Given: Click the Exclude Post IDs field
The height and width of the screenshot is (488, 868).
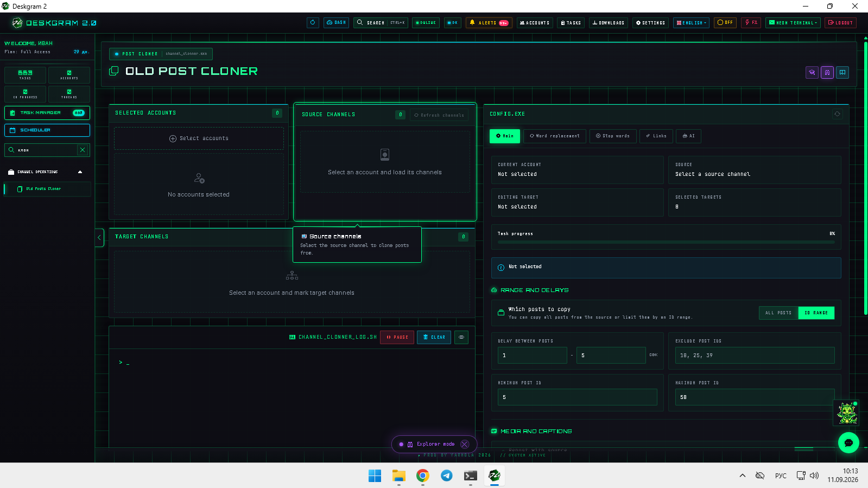Looking at the screenshot, I should click(755, 356).
